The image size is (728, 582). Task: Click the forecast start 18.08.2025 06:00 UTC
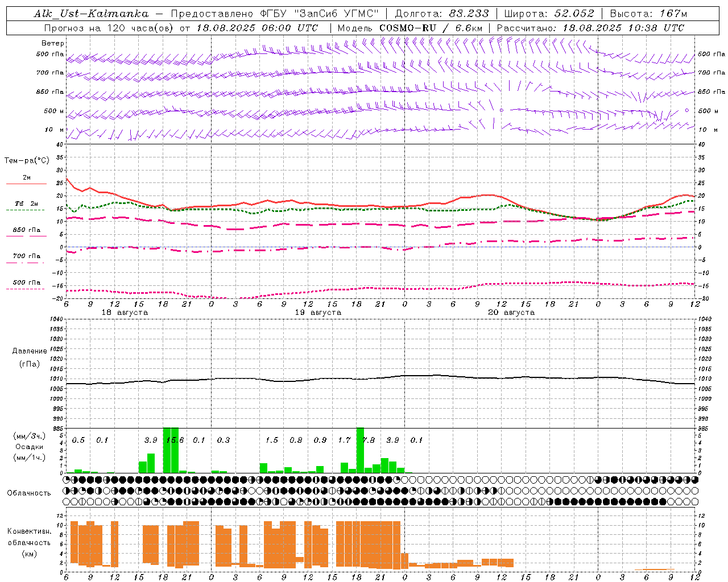258,28
